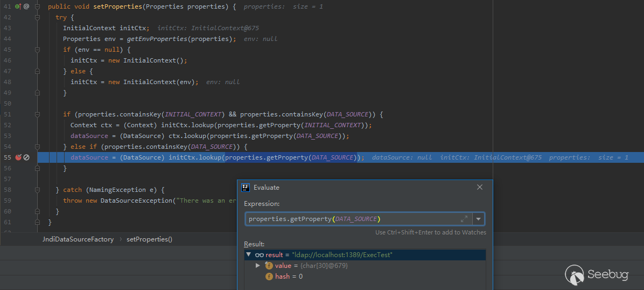Viewport: 644px width, 290px height.
Task: Expand the value char array node
Action: pos(258,266)
